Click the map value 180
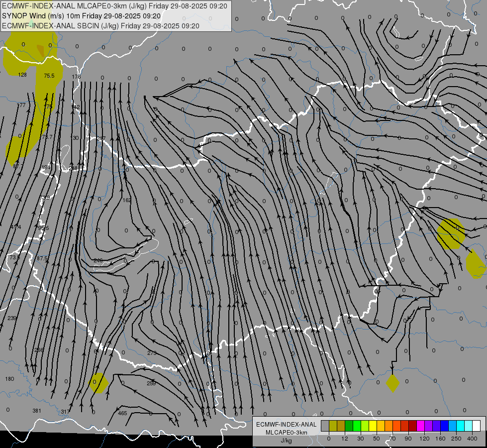The width and height of the screenshot is (487, 448). click(9, 379)
